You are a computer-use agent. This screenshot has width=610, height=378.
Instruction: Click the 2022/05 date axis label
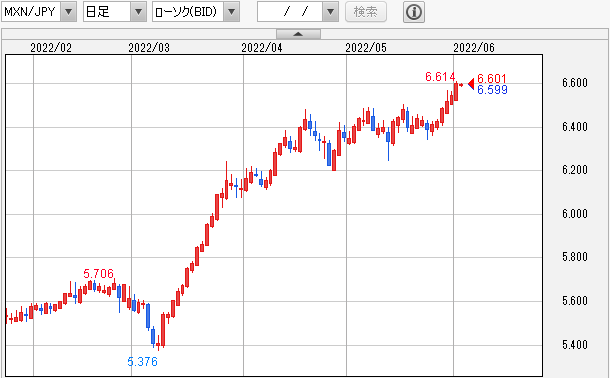[366, 48]
